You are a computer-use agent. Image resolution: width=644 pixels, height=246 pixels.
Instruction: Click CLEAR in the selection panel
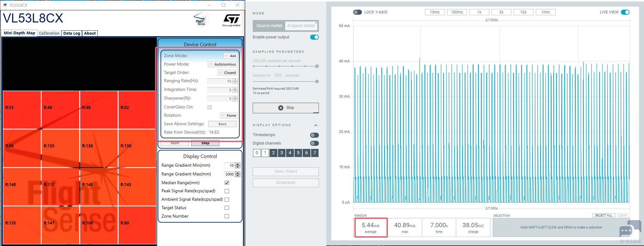[x=622, y=215]
